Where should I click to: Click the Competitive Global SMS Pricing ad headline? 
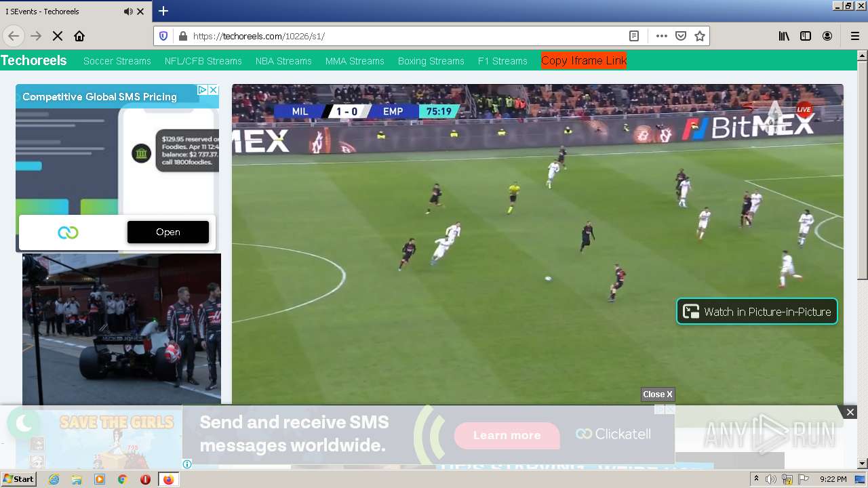[100, 97]
